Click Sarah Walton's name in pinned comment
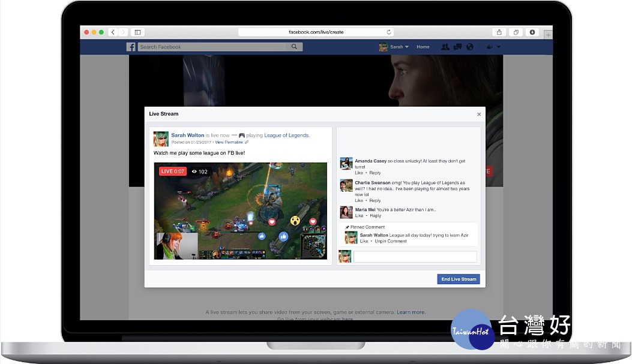This screenshot has height=364, width=632. (x=374, y=235)
